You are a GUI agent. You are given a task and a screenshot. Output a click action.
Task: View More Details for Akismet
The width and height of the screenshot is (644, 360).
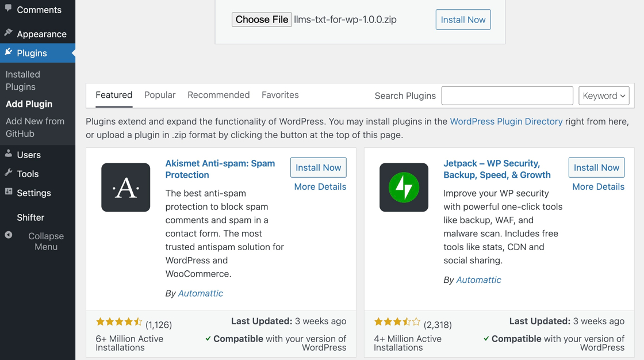pyautogui.click(x=320, y=186)
